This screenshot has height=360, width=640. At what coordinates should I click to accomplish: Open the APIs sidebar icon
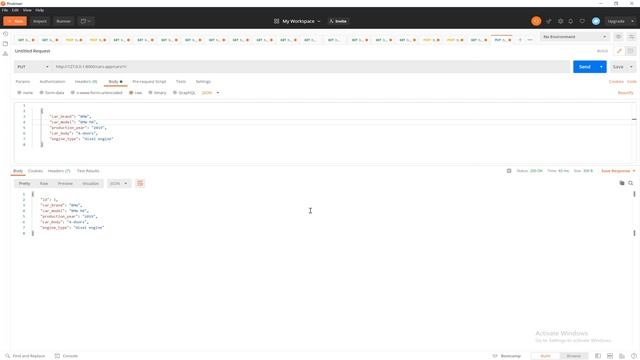(5, 53)
